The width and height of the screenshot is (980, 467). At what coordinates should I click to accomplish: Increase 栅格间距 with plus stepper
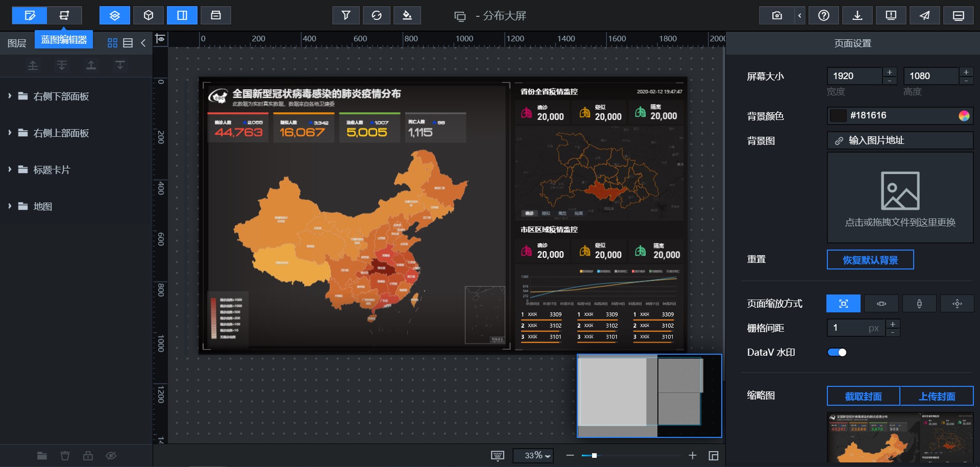coord(893,324)
